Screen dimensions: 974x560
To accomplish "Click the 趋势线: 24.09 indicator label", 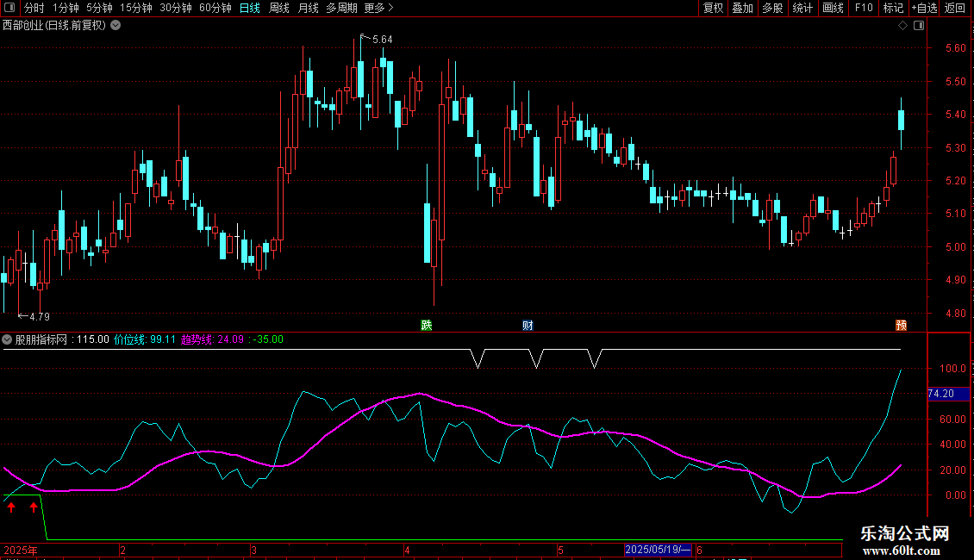I will pos(212,339).
